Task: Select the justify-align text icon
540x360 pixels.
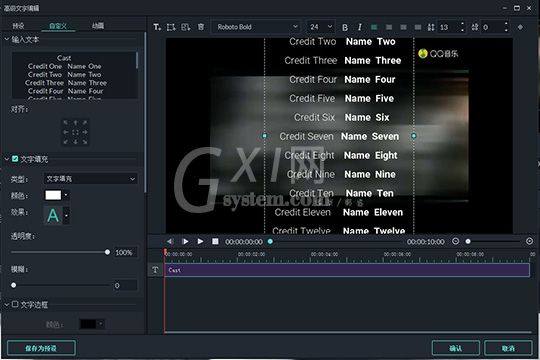Action: (418, 27)
